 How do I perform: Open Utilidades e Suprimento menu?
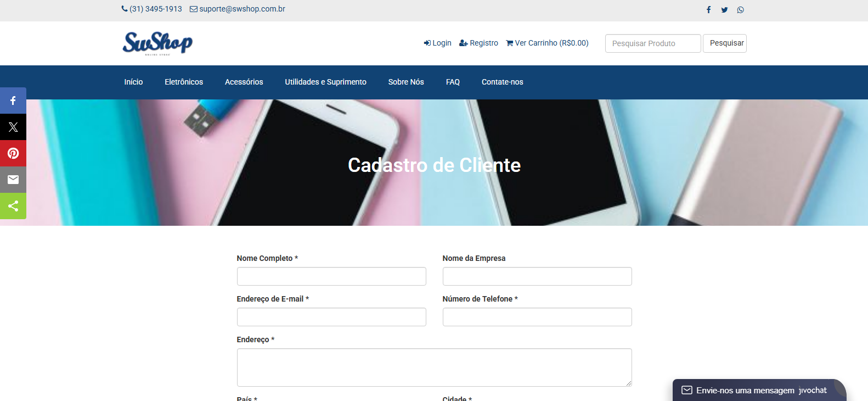coord(325,82)
